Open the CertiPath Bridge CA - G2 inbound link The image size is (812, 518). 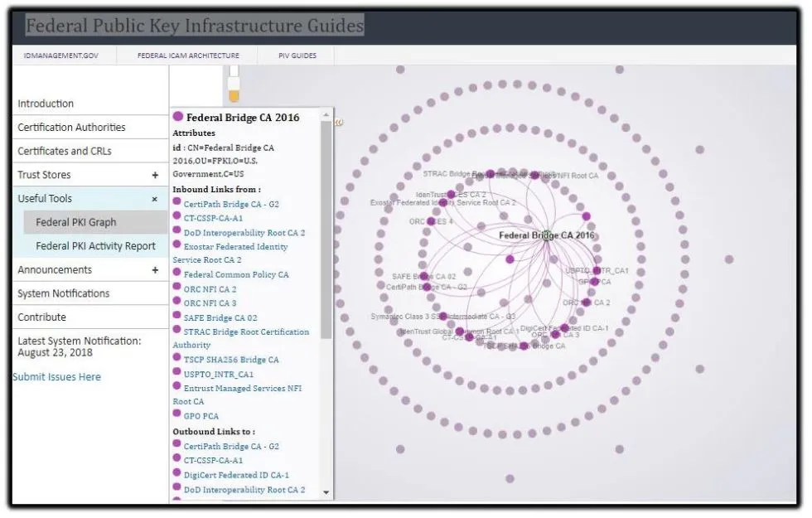231,204
